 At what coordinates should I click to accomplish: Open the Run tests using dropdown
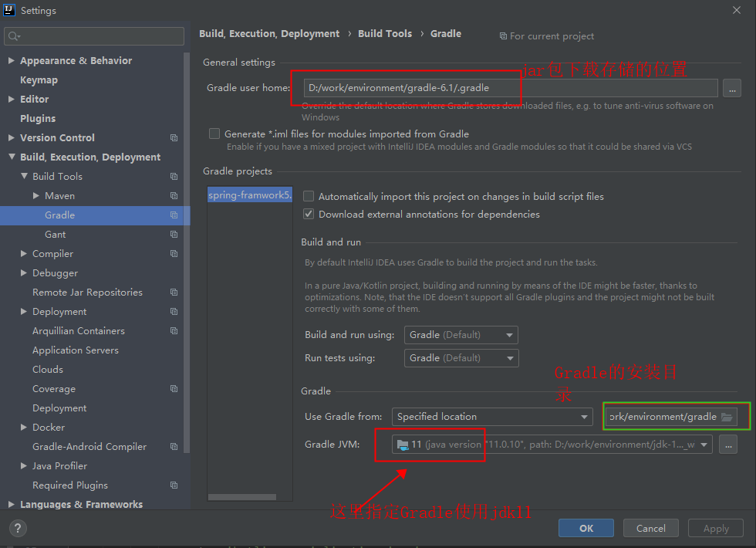(461, 358)
